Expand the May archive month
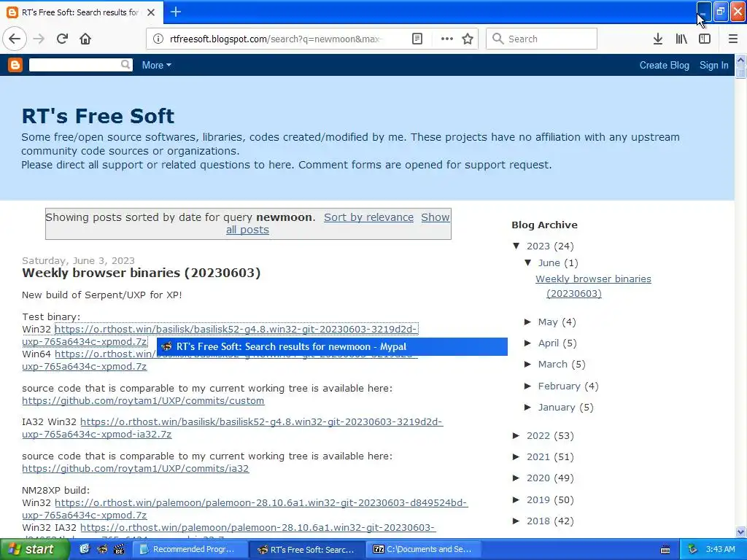The height and width of the screenshot is (560, 747). point(528,322)
